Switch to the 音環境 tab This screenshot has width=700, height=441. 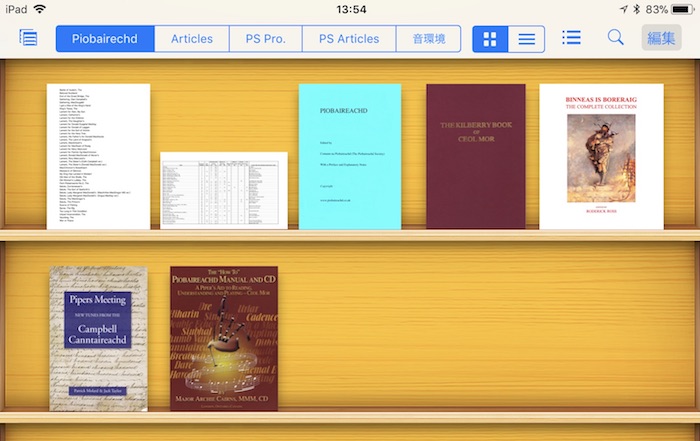(429, 39)
